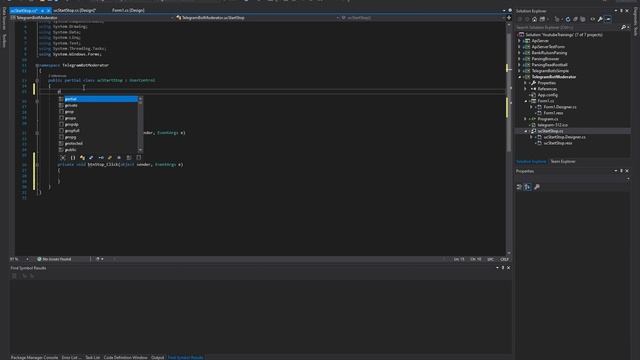This screenshot has width=640, height=360.
Task: Choose 'protected' in IntelliSense list
Action: point(98,144)
